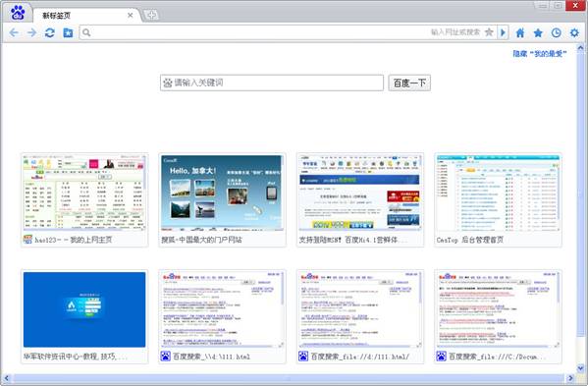Image resolution: width=588 pixels, height=386 pixels.
Task: Click the 请输入关键词 search box
Action: coord(272,83)
